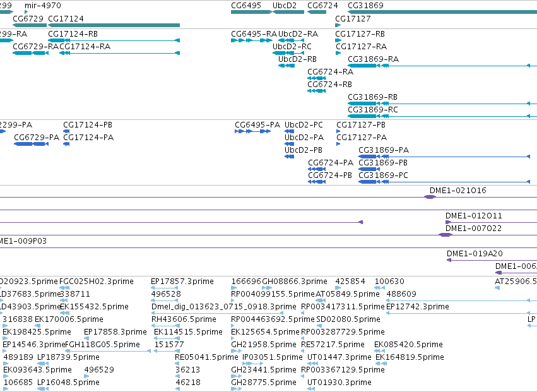Image resolution: width=537 pixels, height=392 pixels.
Task: Open the CG17124 gene feature bar
Action: 114,25
